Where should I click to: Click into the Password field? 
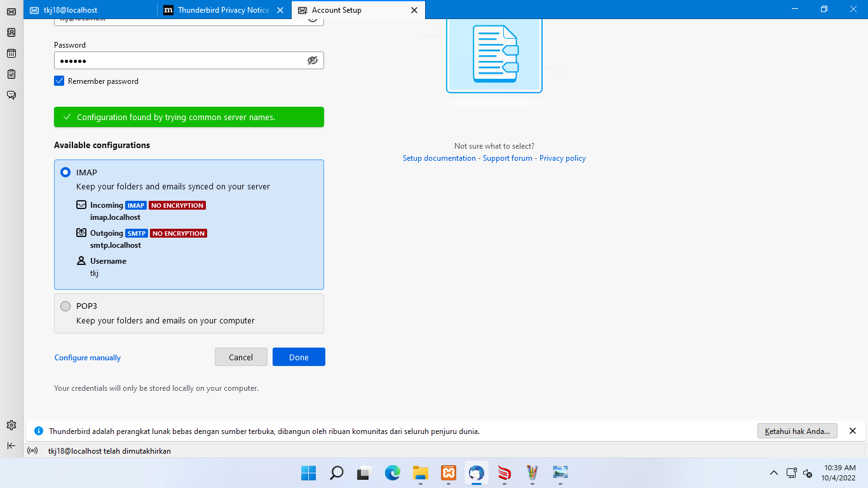pyautogui.click(x=189, y=60)
